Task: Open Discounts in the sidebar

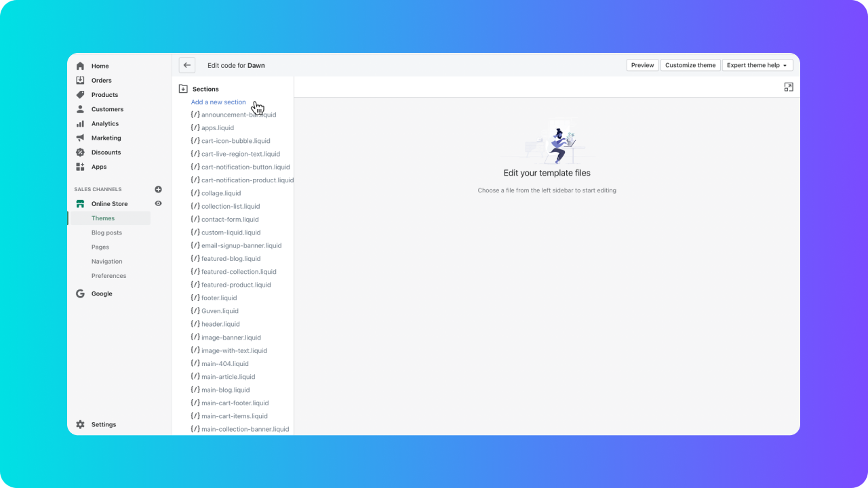Action: point(106,152)
